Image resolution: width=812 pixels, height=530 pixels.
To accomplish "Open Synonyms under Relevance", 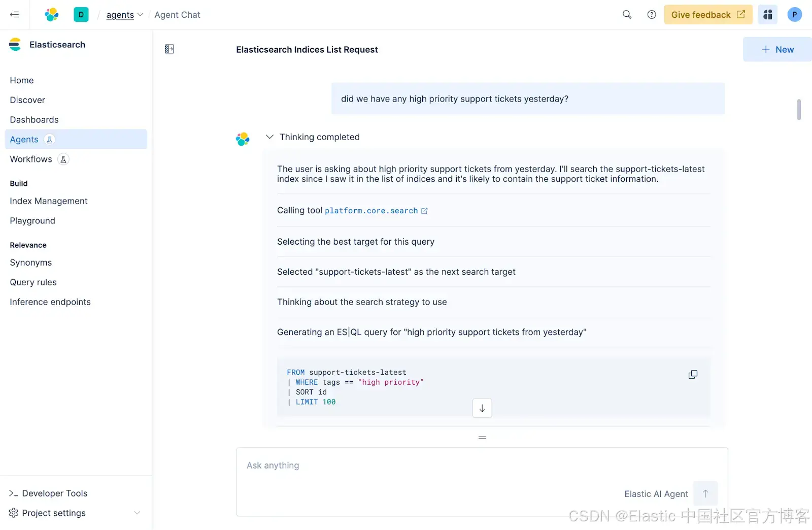I will tap(31, 262).
